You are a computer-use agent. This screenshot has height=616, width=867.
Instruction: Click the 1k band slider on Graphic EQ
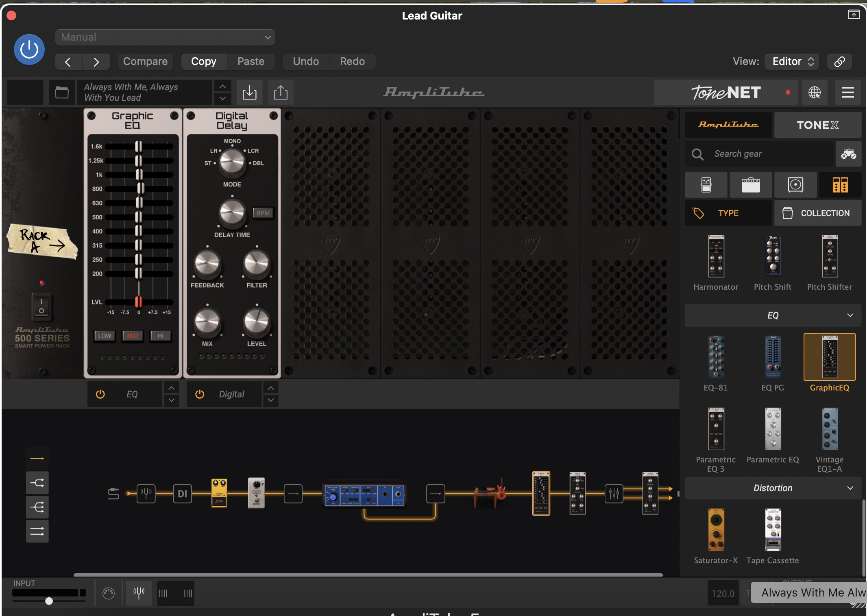pos(139,175)
